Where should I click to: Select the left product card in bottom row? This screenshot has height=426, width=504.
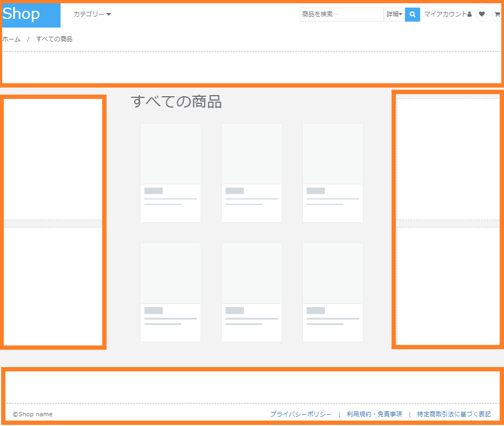[x=170, y=292]
